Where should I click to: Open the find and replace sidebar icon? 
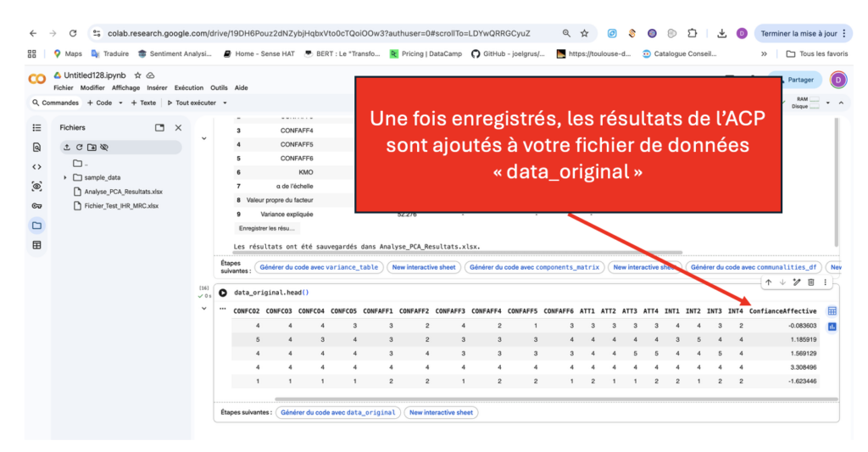click(36, 148)
